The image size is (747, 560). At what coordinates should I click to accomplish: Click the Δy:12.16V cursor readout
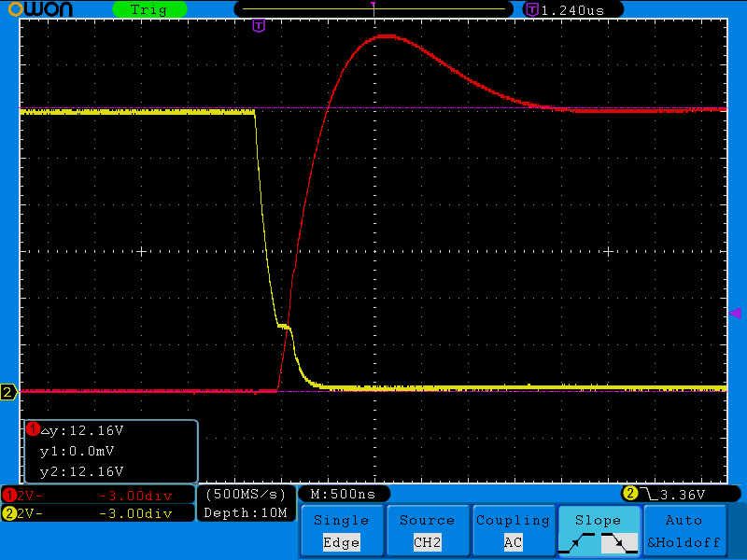pyautogui.click(x=82, y=430)
